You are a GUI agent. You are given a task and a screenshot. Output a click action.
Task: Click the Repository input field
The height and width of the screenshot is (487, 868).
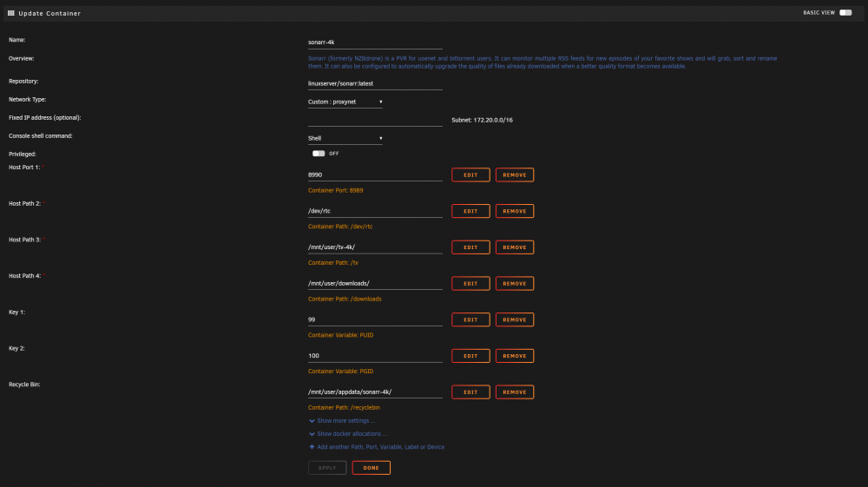pos(375,83)
